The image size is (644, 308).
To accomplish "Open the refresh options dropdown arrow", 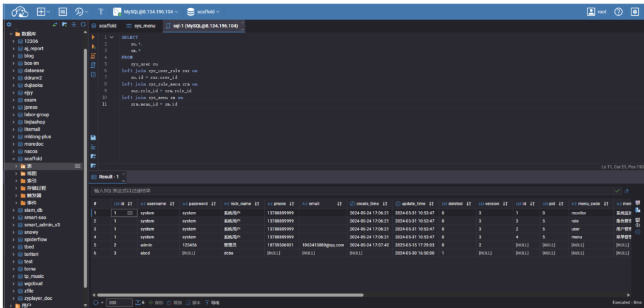I will [x=102, y=303].
